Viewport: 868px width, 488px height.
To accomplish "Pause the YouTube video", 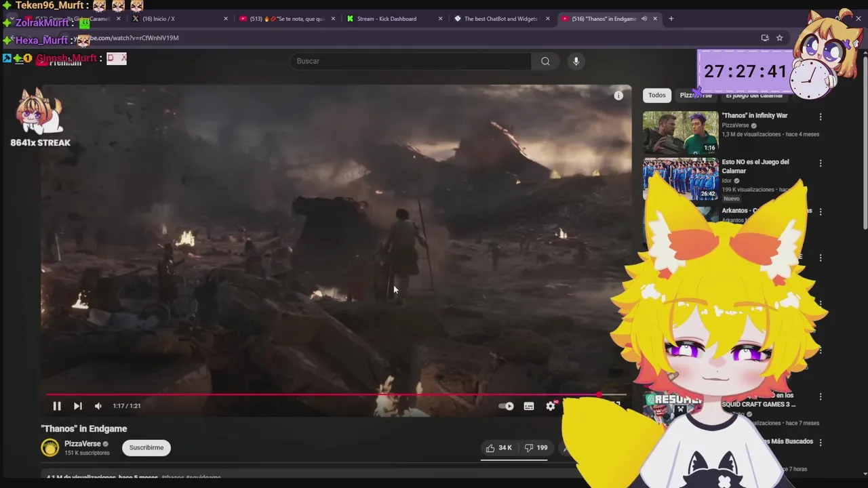I will click(57, 406).
